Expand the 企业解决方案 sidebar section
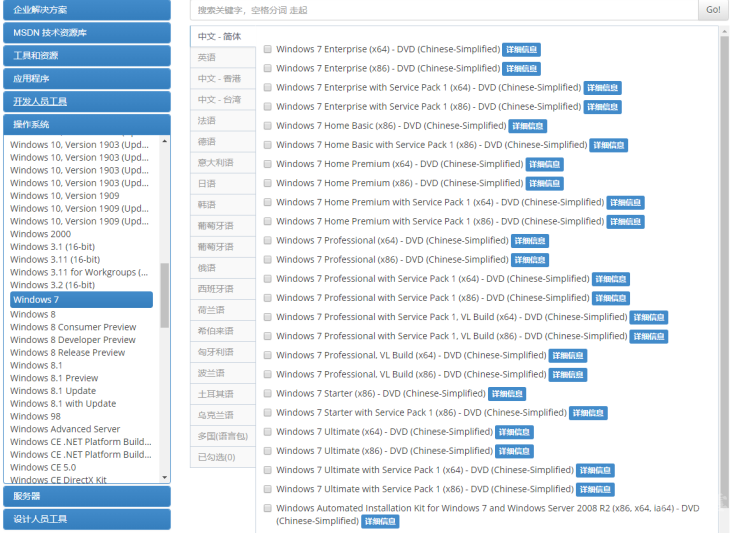This screenshot has height=533, width=746. click(87, 10)
